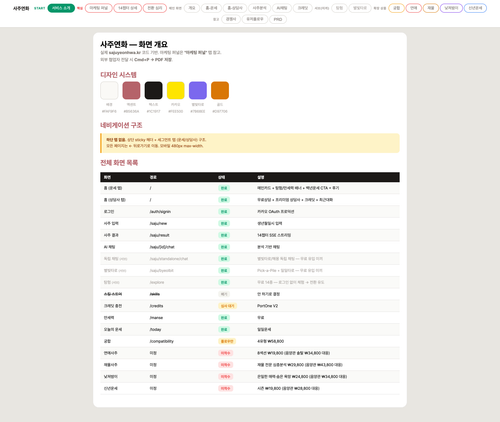Screen dimensions: 500x422
Task: Go to the 개요 navigation pill
Action: click(x=192, y=8)
